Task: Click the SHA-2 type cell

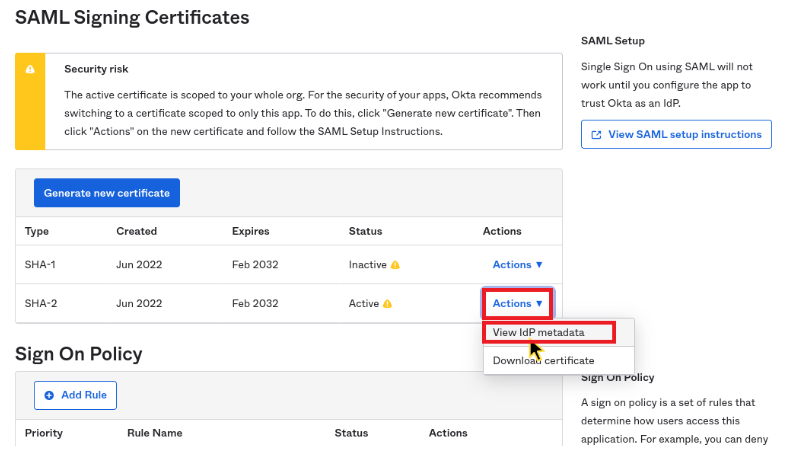Action: pos(41,304)
